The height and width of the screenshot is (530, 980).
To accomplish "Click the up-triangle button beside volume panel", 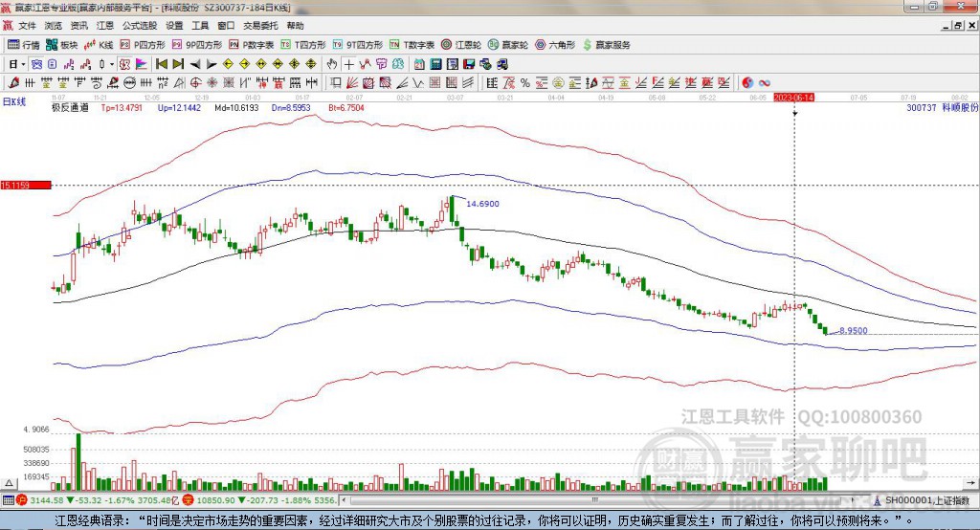I will click(9, 483).
